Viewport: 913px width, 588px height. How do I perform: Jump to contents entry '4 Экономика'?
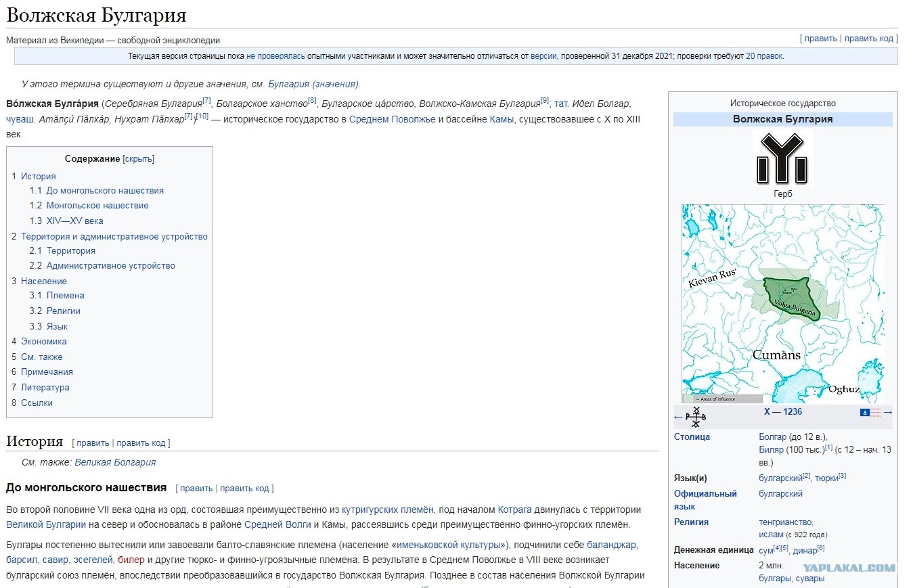39,342
